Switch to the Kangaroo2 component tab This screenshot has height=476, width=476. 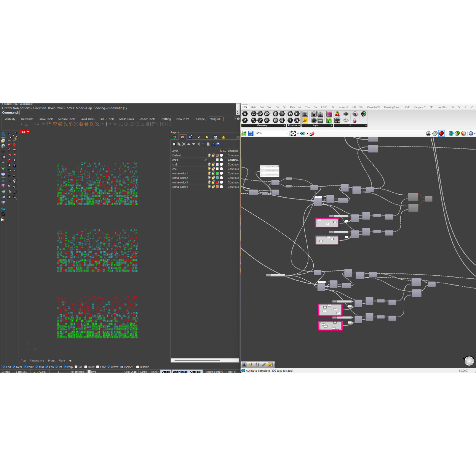click(x=419, y=107)
